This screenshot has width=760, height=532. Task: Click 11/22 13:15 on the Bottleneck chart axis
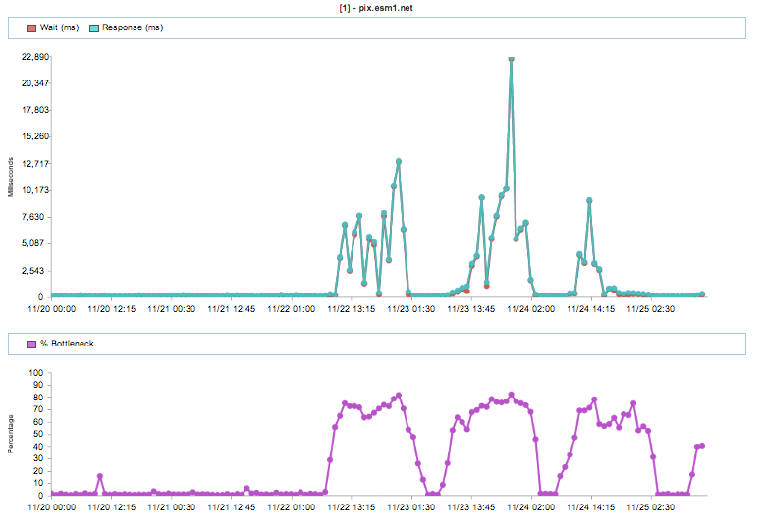click(352, 507)
